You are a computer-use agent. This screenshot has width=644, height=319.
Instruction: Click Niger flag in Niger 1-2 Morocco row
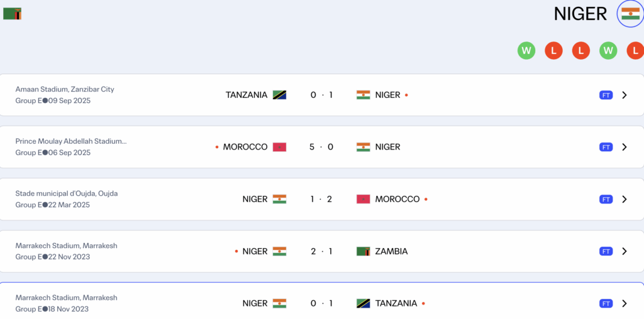[x=279, y=199]
